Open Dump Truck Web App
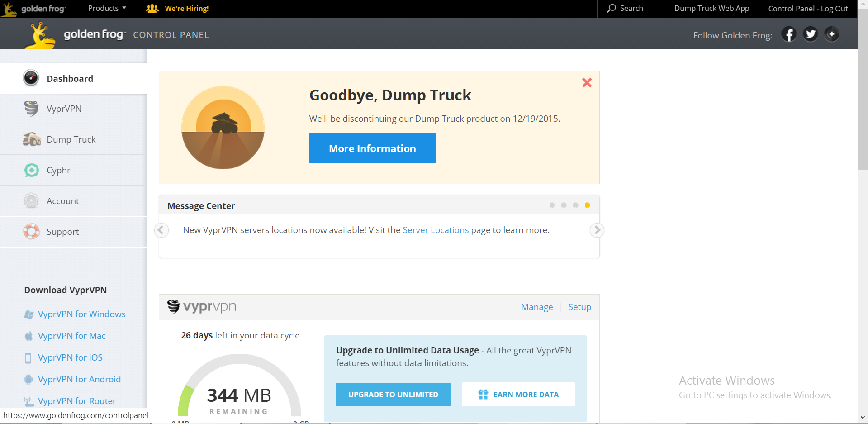The image size is (868, 424). [x=711, y=8]
